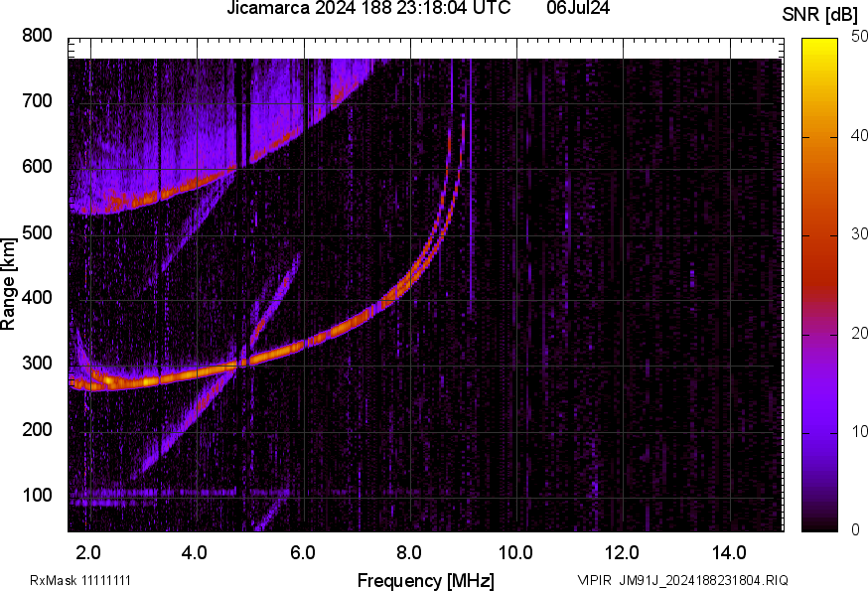The width and height of the screenshot is (868, 591).
Task: Select the 50 colorbar tick value
Action: tap(860, 37)
